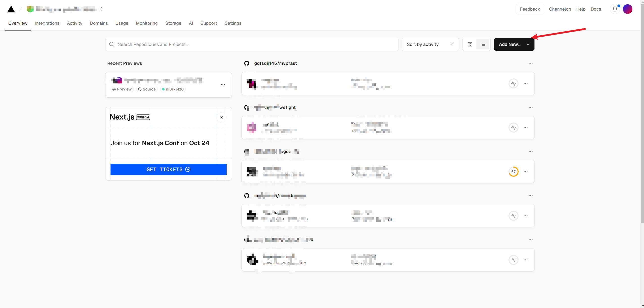644x308 pixels.
Task: Click the GET TICKETS button
Action: [x=168, y=169]
